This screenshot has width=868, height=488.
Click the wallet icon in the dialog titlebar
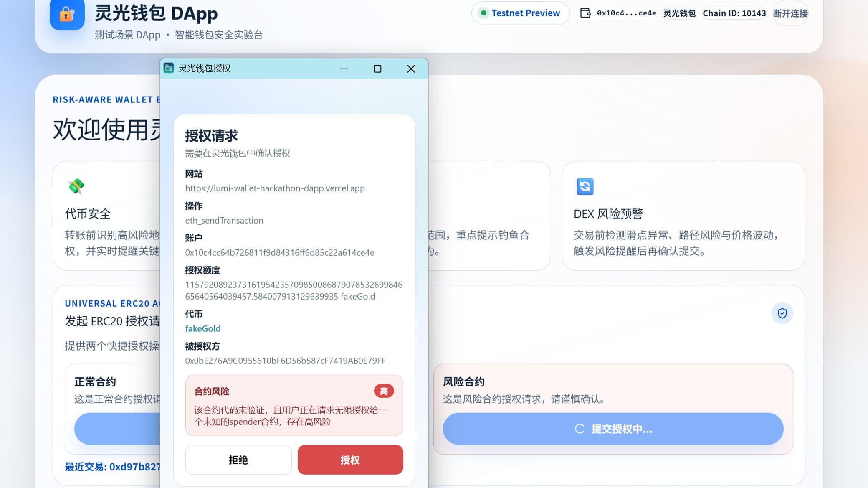point(170,68)
